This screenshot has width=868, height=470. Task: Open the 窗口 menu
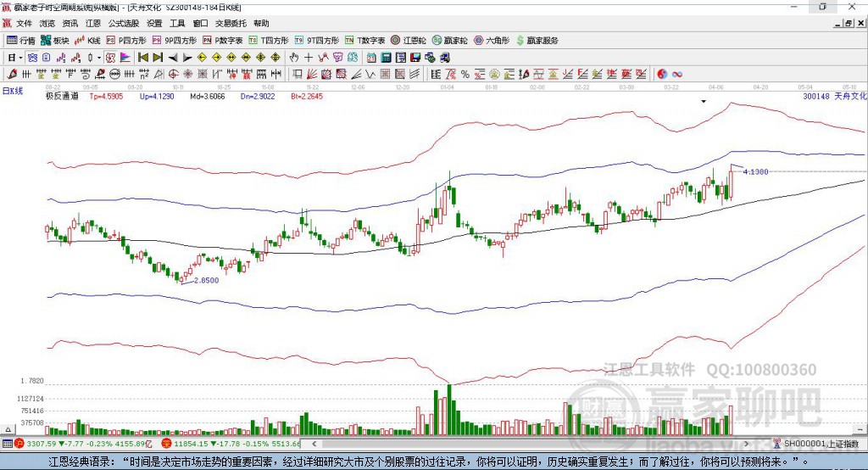[200, 23]
